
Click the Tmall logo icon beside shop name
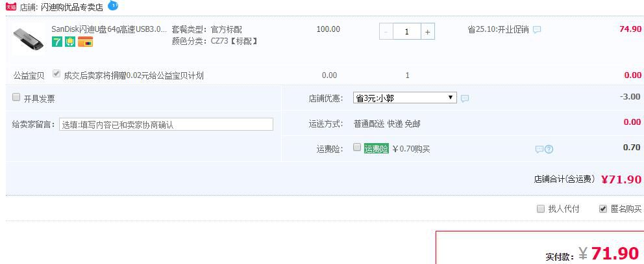point(11,7)
